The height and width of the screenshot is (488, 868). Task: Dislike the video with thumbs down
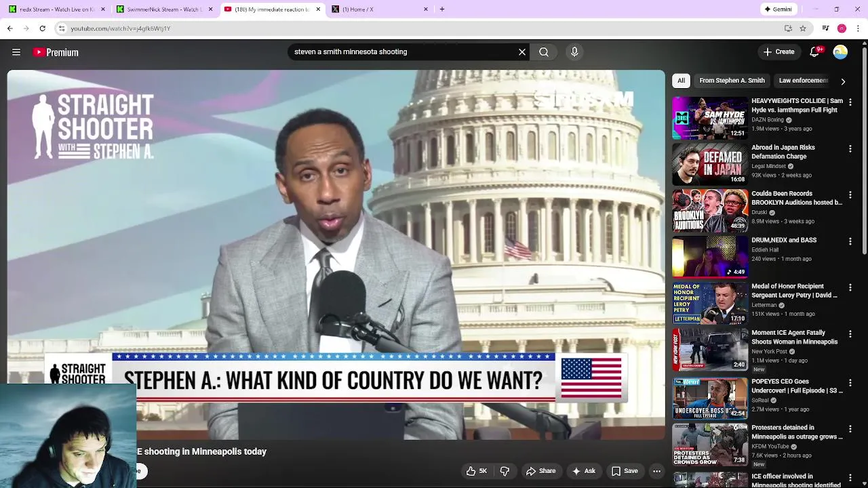[505, 471]
